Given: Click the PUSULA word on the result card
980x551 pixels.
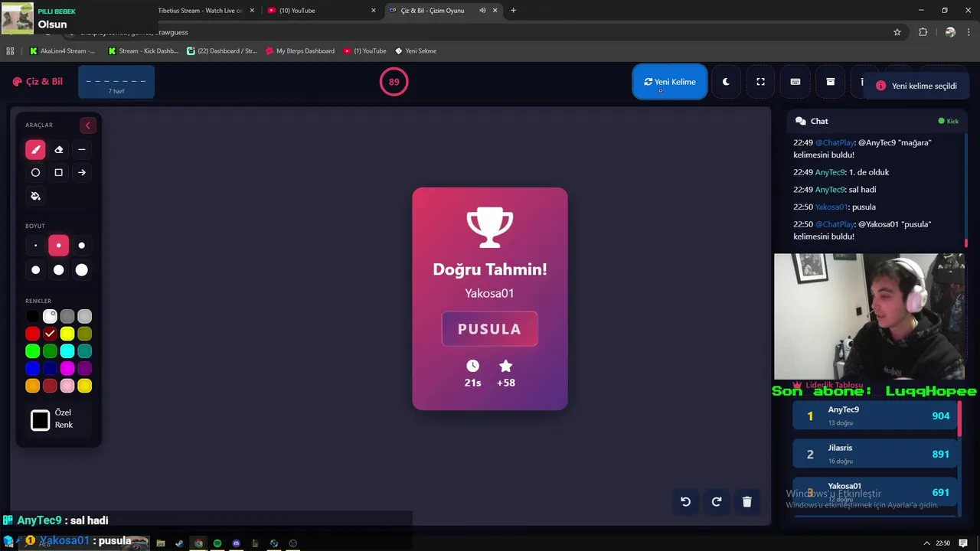Looking at the screenshot, I should coord(489,329).
